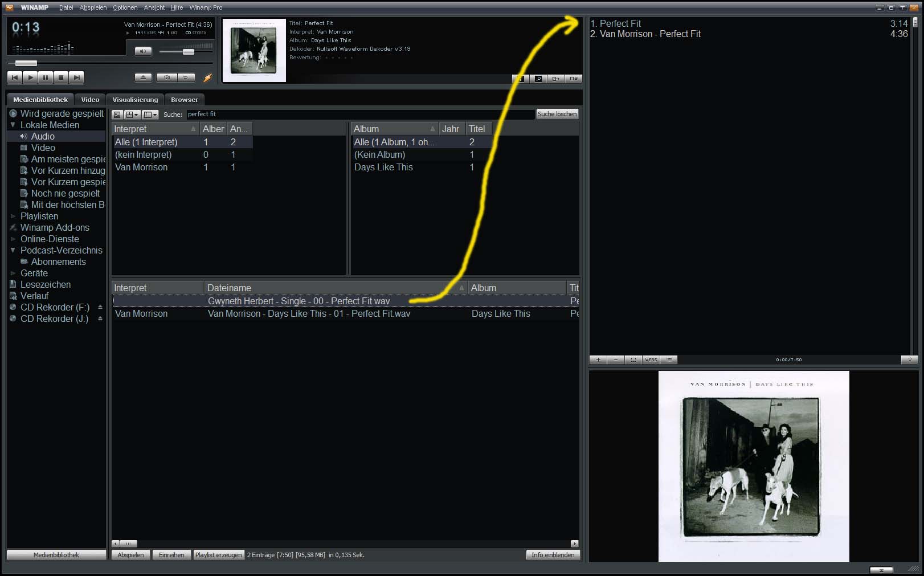Click the eject open-file button

tap(143, 77)
